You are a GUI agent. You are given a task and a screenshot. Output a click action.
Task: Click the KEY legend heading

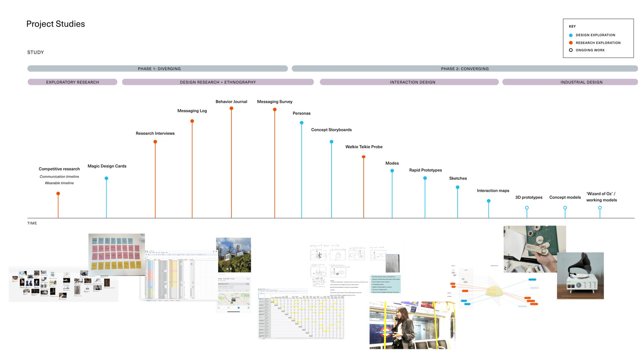572,27
